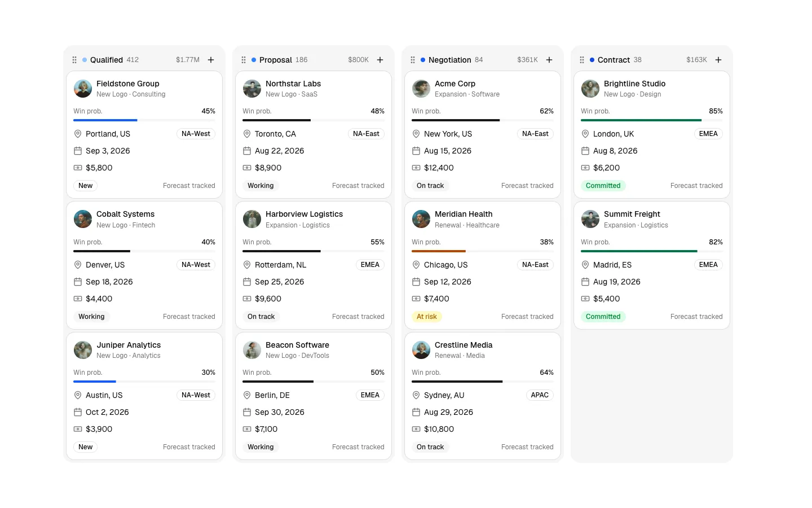
Task: Click the location pin beside Chicago, US
Action: point(416,265)
